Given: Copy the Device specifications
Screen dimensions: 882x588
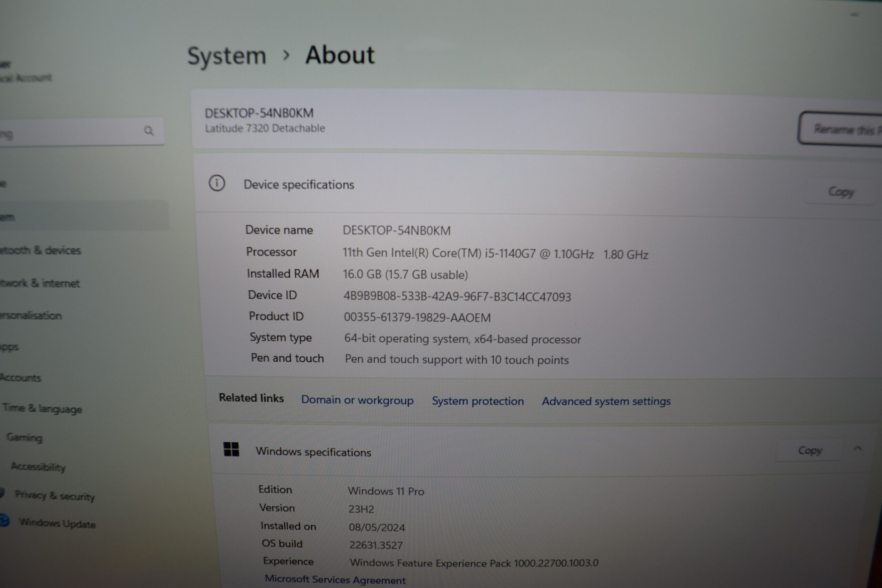Looking at the screenshot, I should [841, 192].
